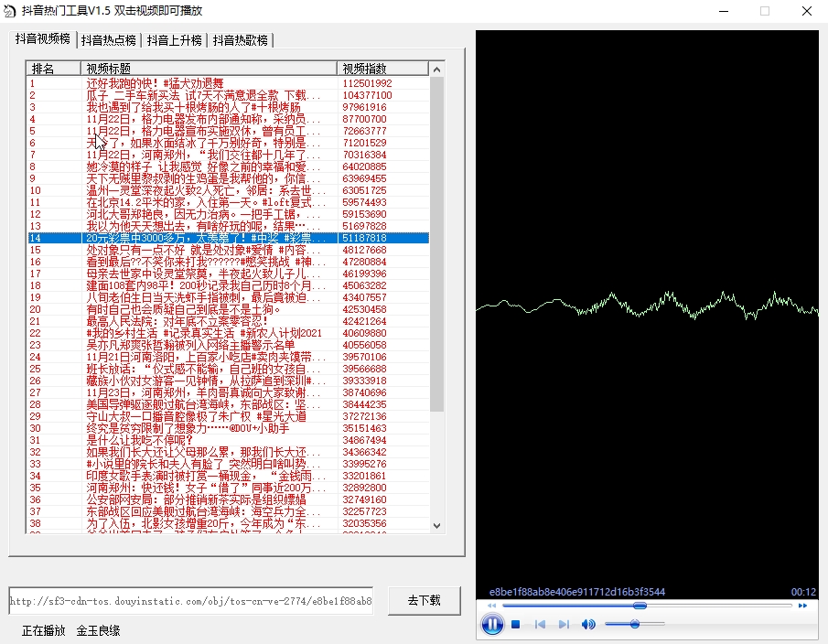Mute the player volume speaker icon

click(587, 625)
